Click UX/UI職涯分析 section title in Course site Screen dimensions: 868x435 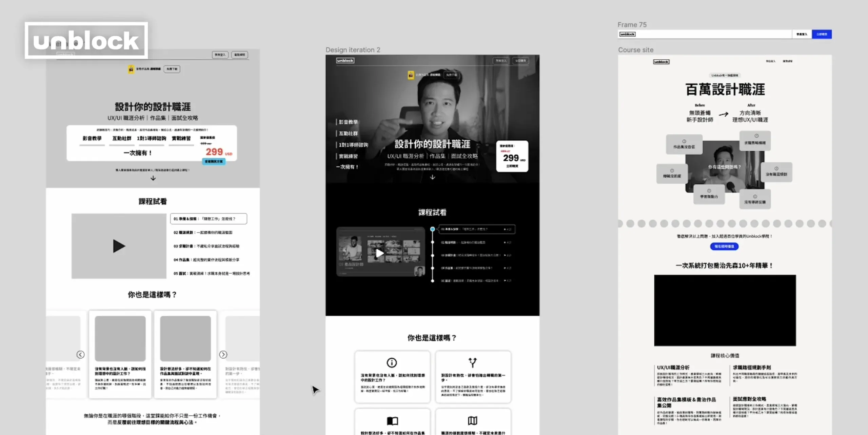coord(673,368)
